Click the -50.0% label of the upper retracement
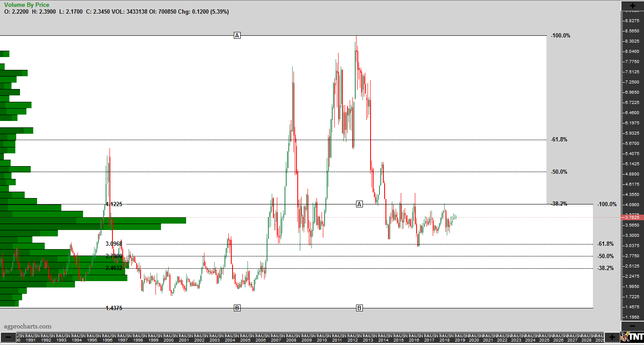644x345 pixels. (x=559, y=172)
